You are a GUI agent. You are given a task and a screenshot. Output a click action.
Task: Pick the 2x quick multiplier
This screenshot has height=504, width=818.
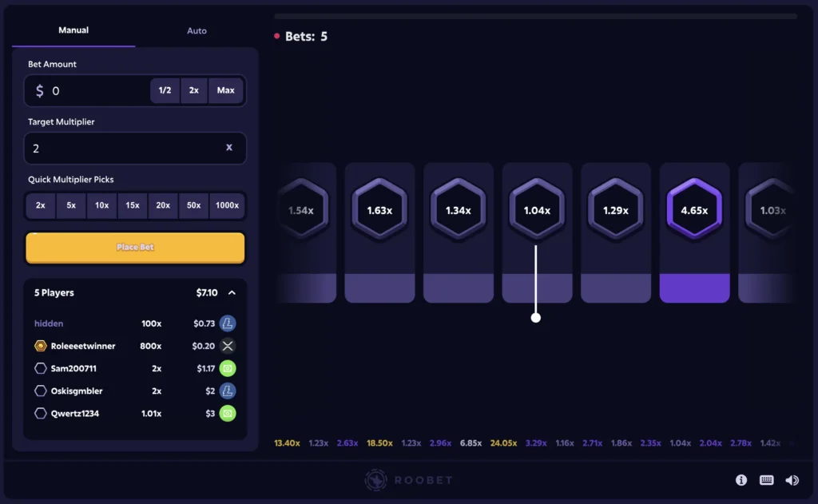coord(40,205)
